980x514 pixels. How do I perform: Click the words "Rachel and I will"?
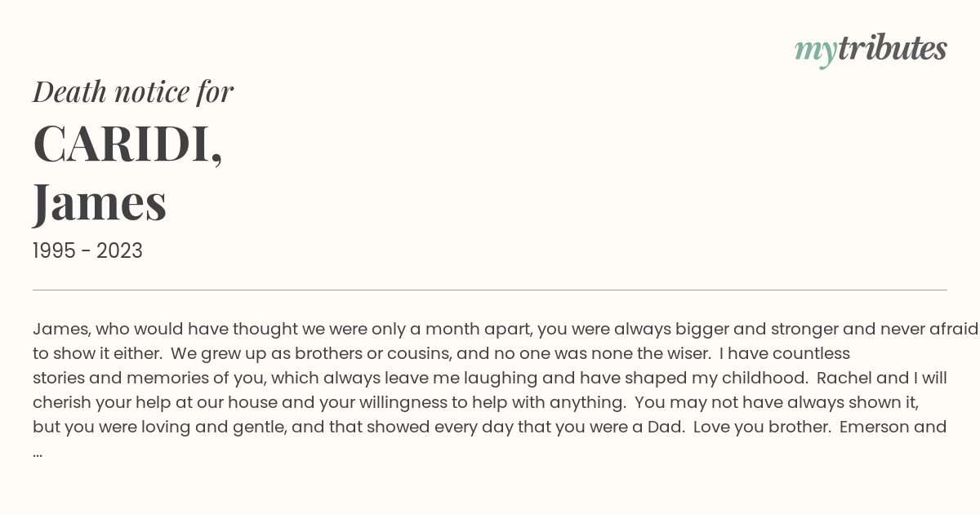[x=881, y=379]
